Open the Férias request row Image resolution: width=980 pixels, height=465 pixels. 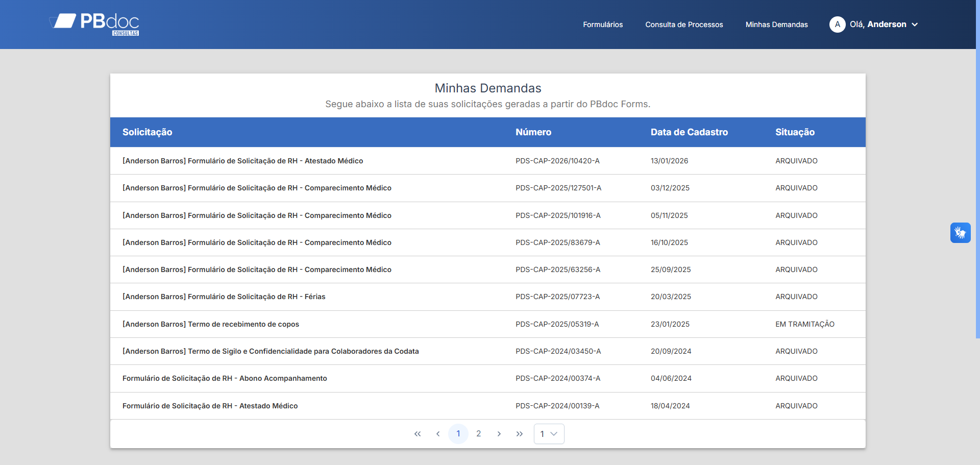(x=488, y=297)
